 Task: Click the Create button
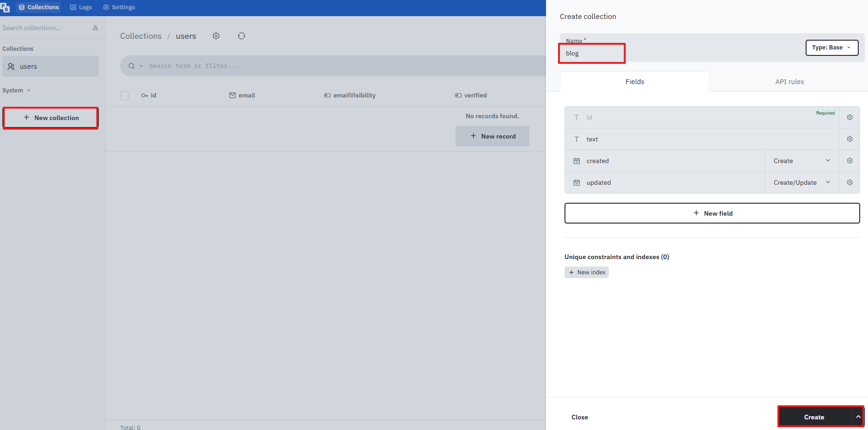pos(814,417)
